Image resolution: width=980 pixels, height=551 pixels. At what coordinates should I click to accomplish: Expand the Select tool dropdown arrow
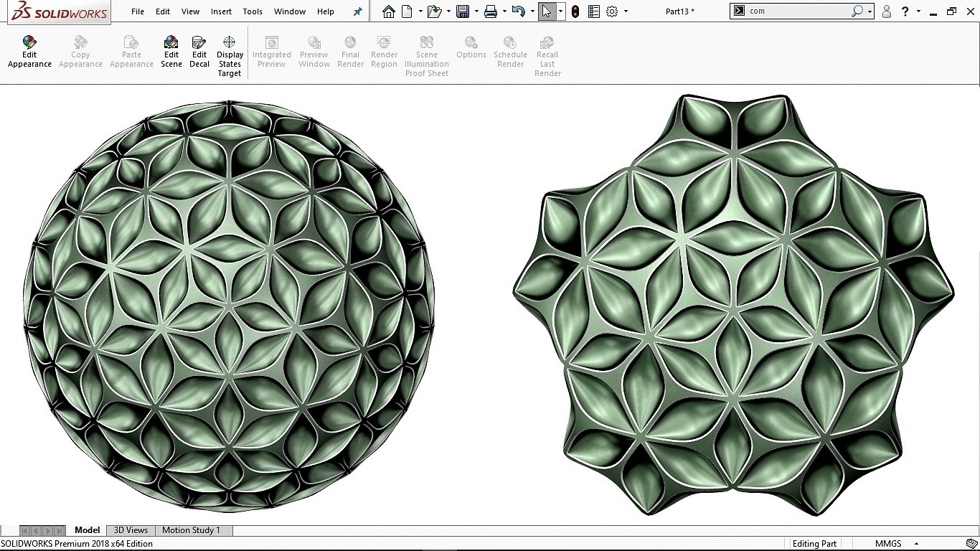click(560, 11)
